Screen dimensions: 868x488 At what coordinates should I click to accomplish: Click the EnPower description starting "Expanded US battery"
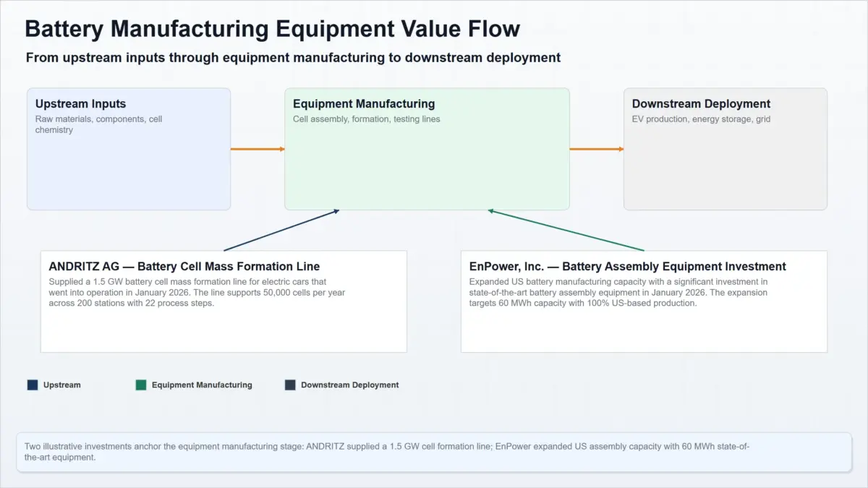click(618, 292)
